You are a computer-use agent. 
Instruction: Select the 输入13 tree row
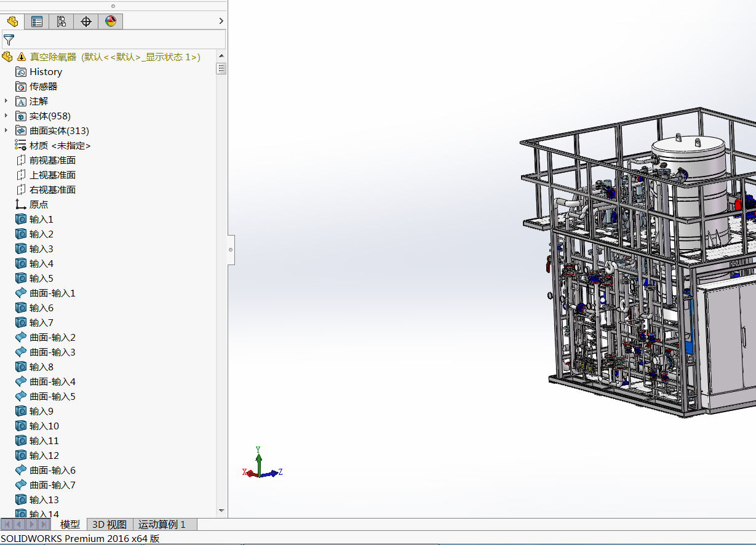[37, 500]
